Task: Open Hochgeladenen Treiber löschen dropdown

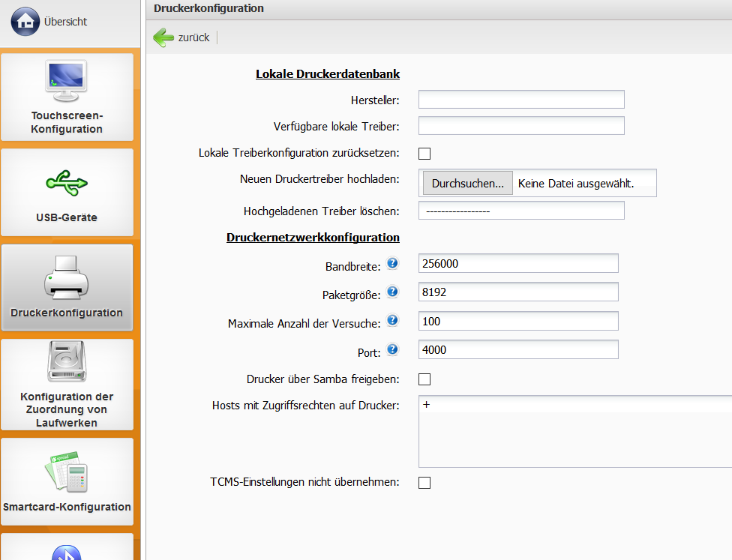Action: [521, 211]
